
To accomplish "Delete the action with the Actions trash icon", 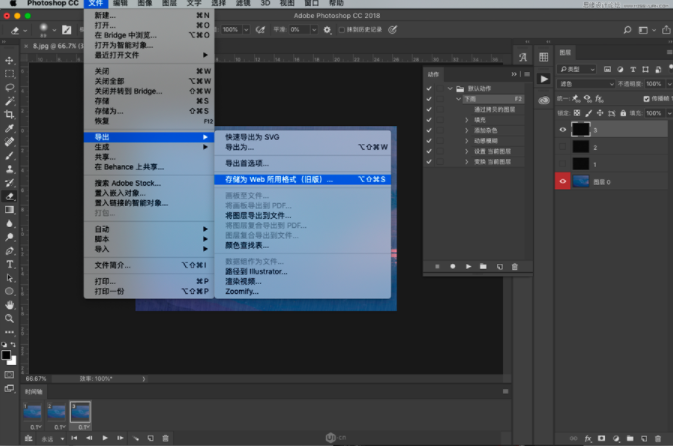I will pos(515,266).
